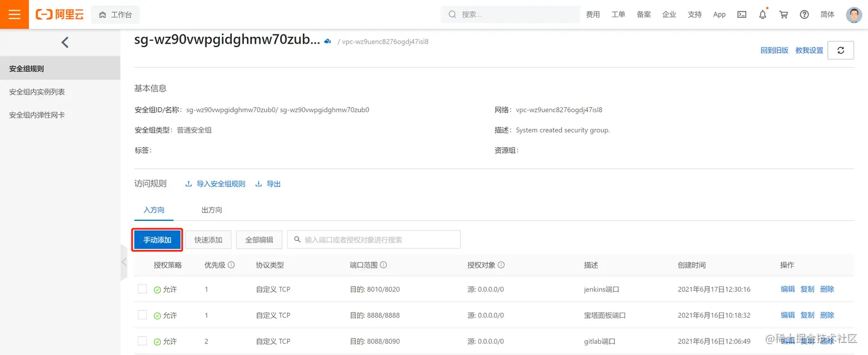The width and height of the screenshot is (868, 355).
Task: Open the shopping cart
Action: (783, 14)
